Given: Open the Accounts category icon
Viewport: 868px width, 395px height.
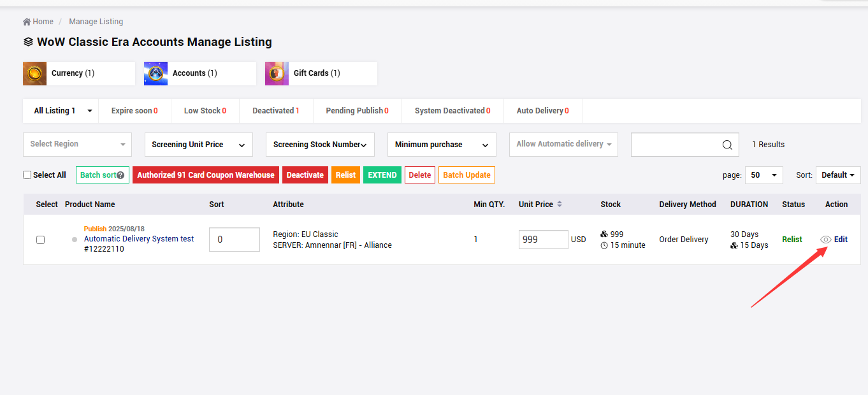Looking at the screenshot, I should [156, 73].
